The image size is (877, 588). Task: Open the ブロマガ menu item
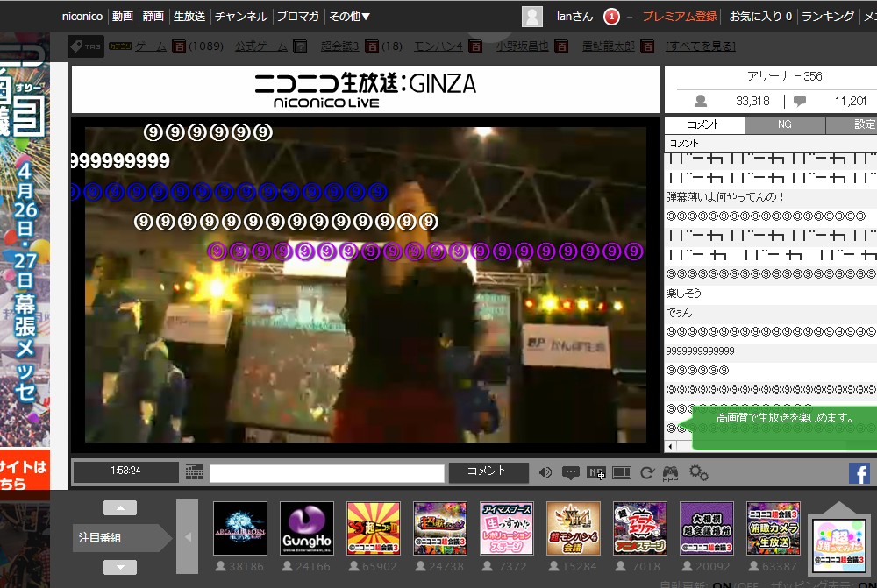(x=298, y=16)
